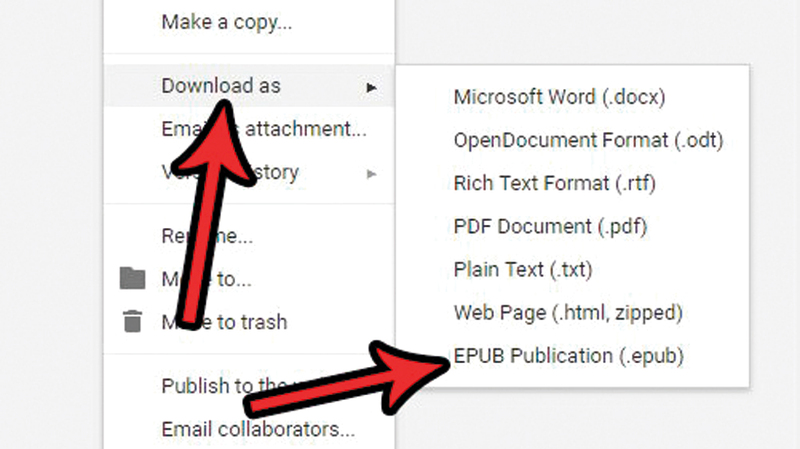Click the trash can icon

[x=131, y=322]
